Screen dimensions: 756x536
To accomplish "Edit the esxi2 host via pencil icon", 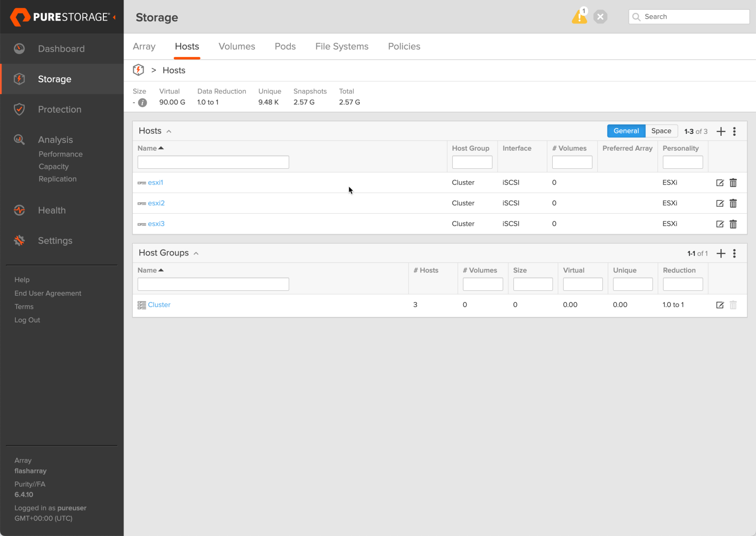I will pos(720,203).
